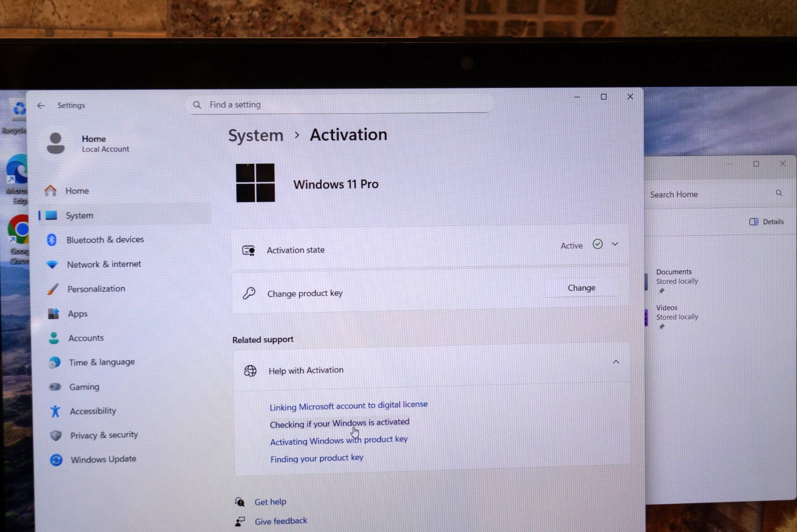Open Microsoft Edge desktop shortcut
The image size is (797, 532).
[x=17, y=179]
